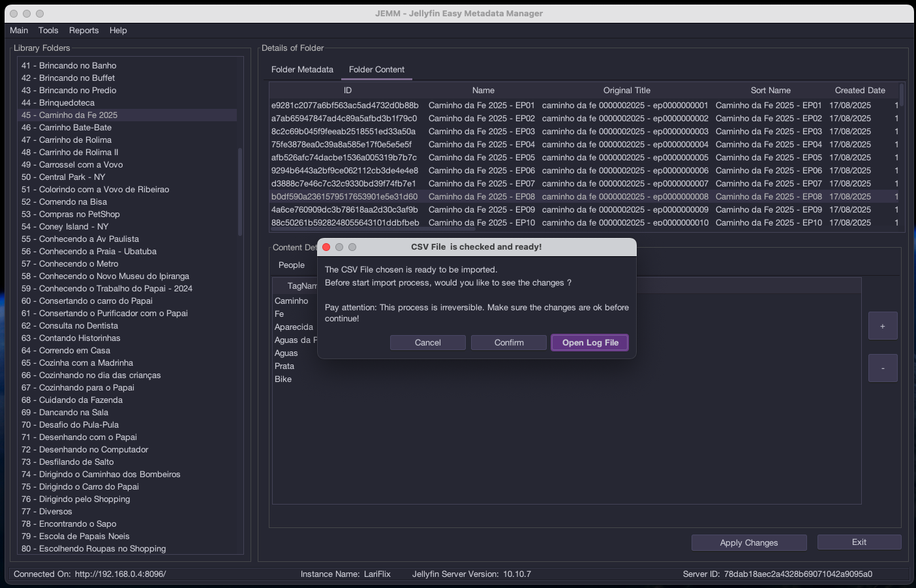Click the Apply Changes button
Viewport: 916px width, 588px height.
pyautogui.click(x=748, y=543)
